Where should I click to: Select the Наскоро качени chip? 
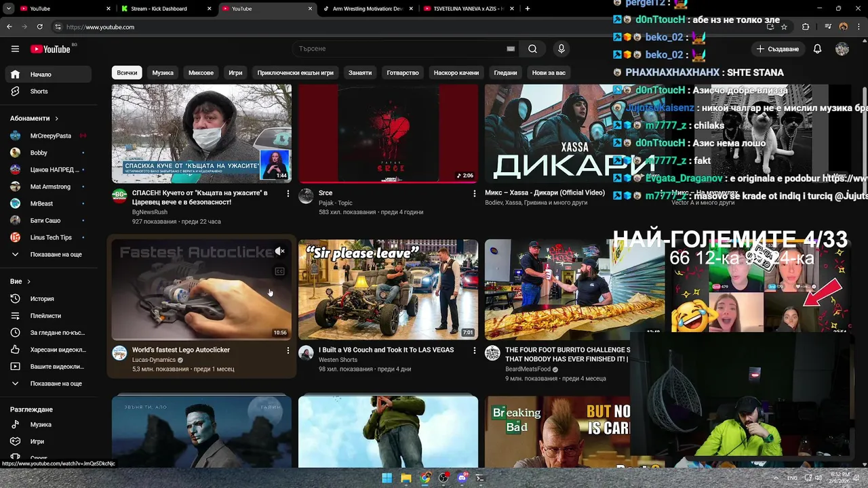click(x=456, y=73)
